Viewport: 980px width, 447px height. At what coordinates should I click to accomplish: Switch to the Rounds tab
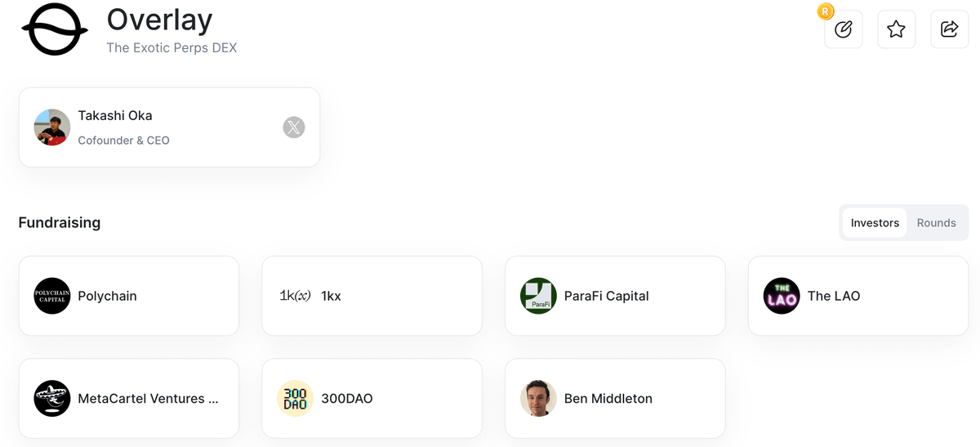[936, 223]
